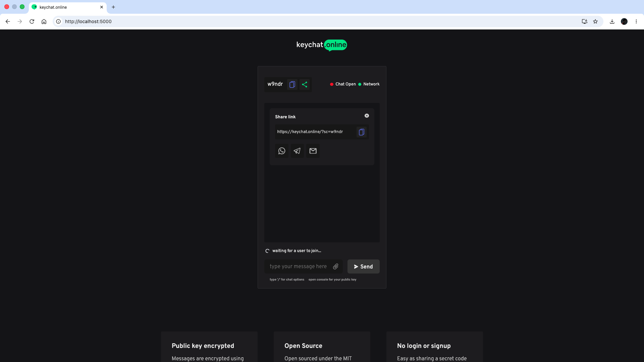Click "type '/' for chat options" hint
Screen dimensions: 644x362
287,280
